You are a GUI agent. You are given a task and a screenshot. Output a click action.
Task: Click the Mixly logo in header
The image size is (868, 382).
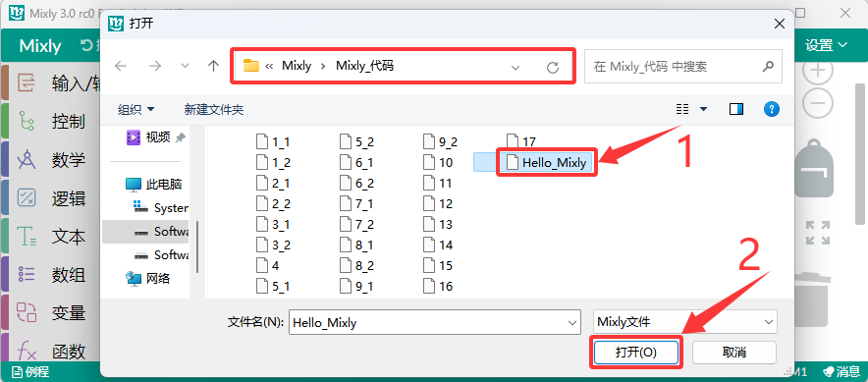pos(40,46)
